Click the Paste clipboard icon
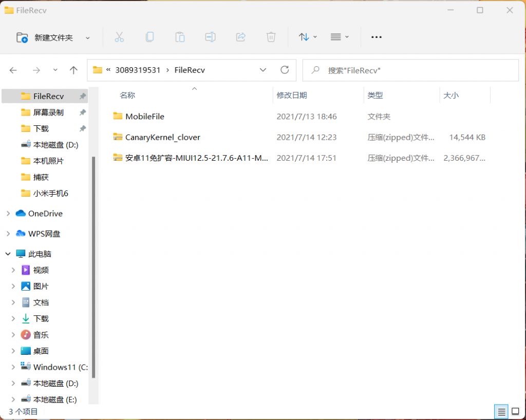526x420 pixels. click(180, 37)
